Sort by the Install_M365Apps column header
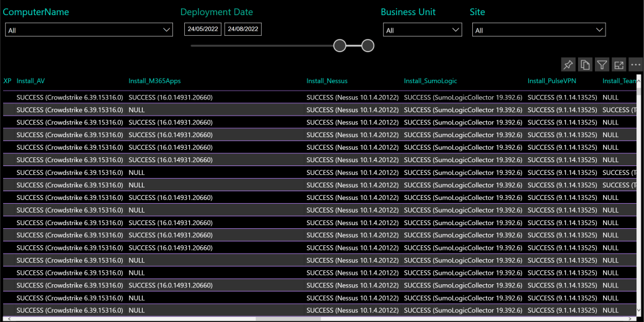644x322 pixels. click(155, 81)
